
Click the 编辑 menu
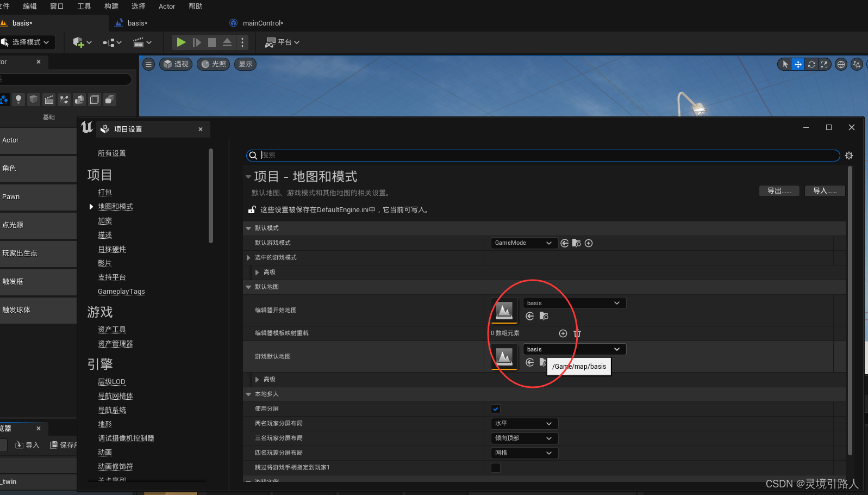click(30, 7)
